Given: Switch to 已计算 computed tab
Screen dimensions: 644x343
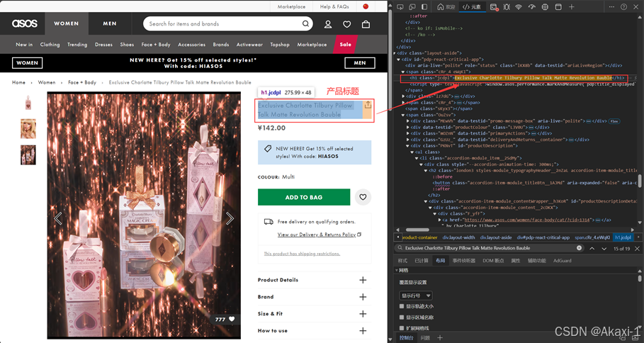Looking at the screenshot, I should [421, 260].
